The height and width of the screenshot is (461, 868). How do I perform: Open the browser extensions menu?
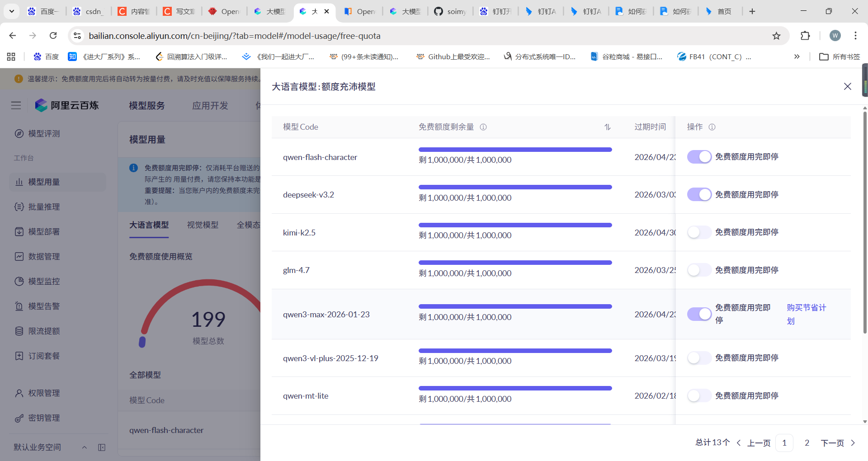(805, 36)
